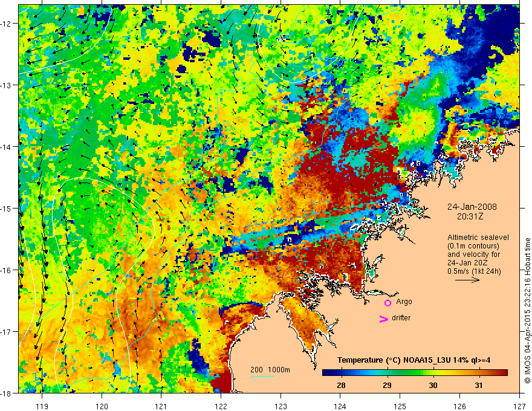Click latitude axis label -16

(x=7, y=270)
